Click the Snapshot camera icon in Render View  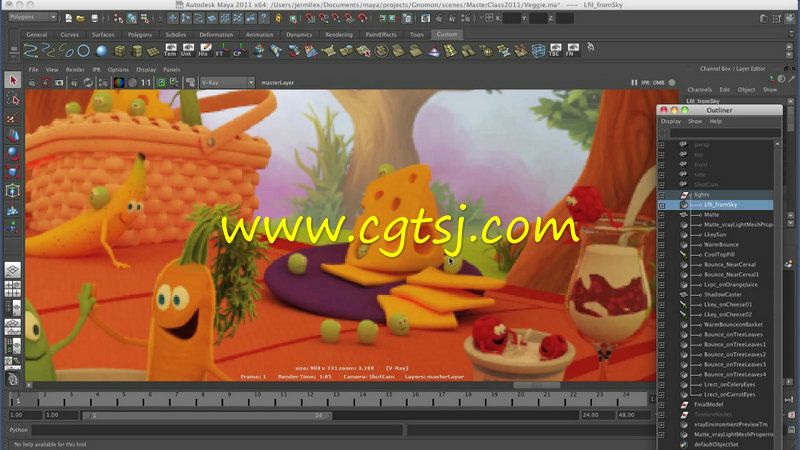(59, 83)
